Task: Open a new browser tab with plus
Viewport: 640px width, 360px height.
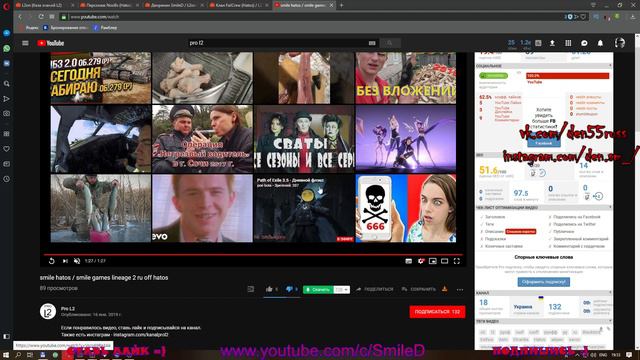Action: click(342, 5)
